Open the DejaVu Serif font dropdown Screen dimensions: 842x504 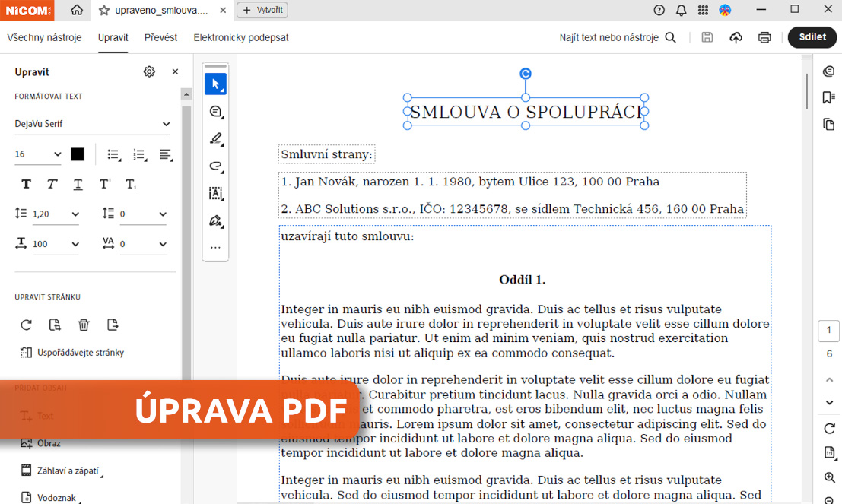[92, 124]
